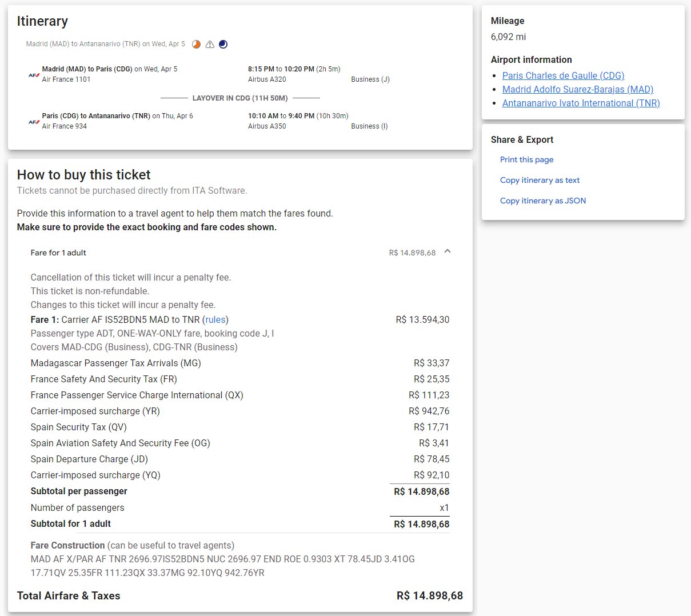Image resolution: width=691 pixels, height=616 pixels.
Task: Click the fare header price R$ 14.898,68
Action: tap(412, 253)
